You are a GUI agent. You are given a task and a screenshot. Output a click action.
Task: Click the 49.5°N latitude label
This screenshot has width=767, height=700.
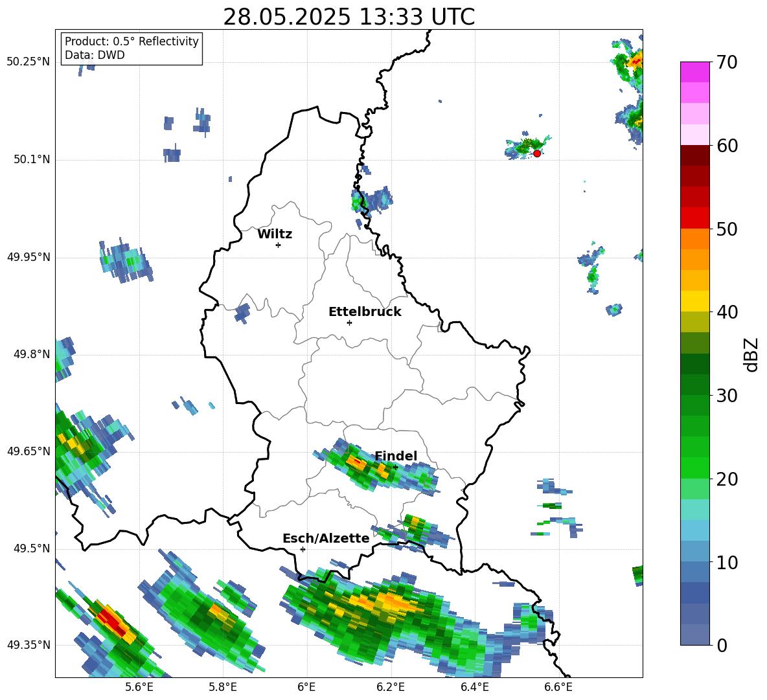[x=31, y=548]
